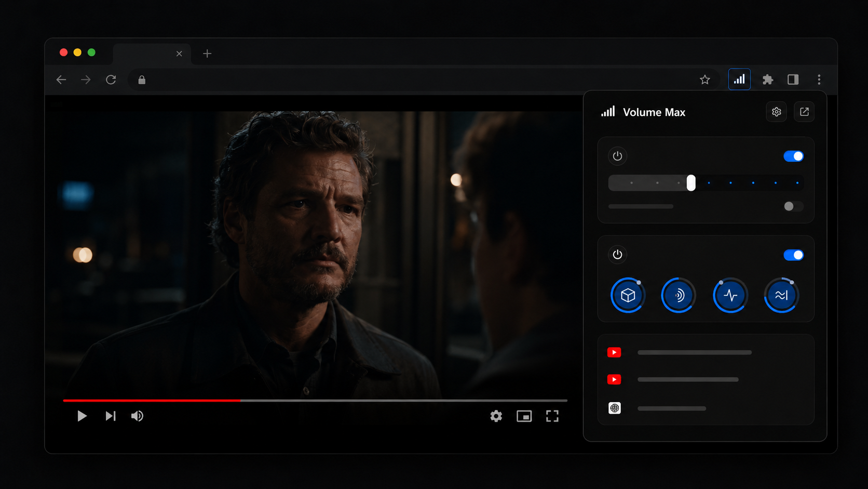The width and height of the screenshot is (868, 489).
Task: Go back to the previous page
Action: click(x=61, y=80)
